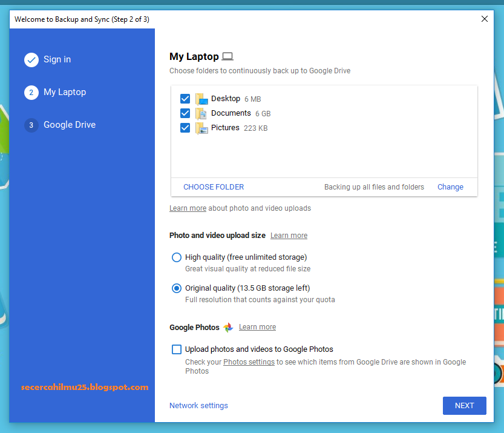Enable Upload photos and videos to Google Photos
The width and height of the screenshot is (504, 433).
(177, 349)
